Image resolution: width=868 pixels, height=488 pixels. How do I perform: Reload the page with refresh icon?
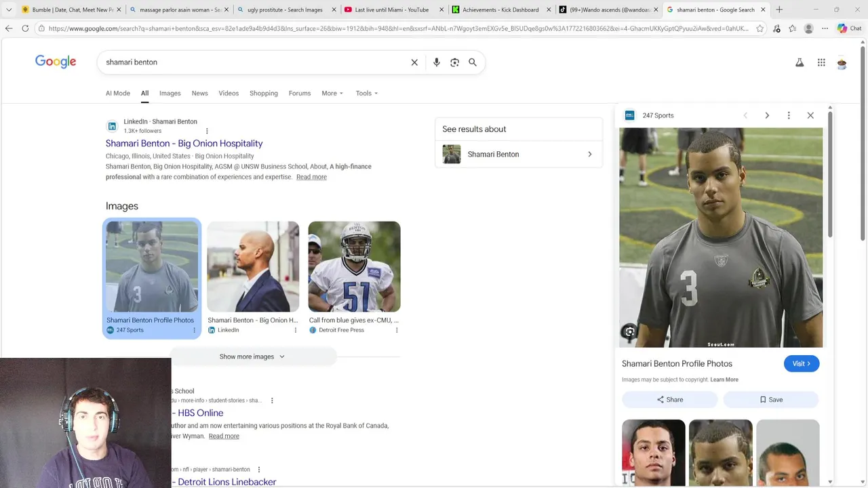pyautogui.click(x=25, y=28)
